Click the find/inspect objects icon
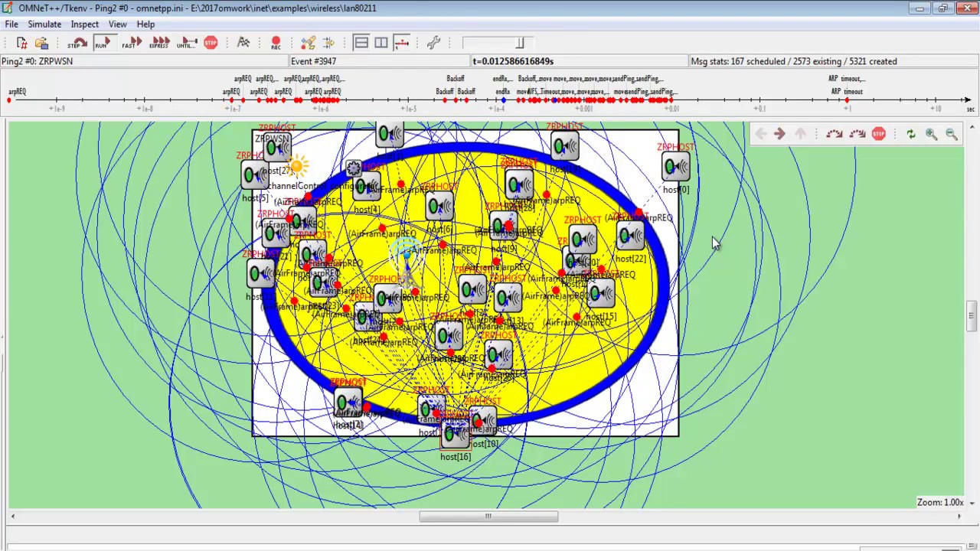980x551 pixels. pyautogui.click(x=308, y=44)
